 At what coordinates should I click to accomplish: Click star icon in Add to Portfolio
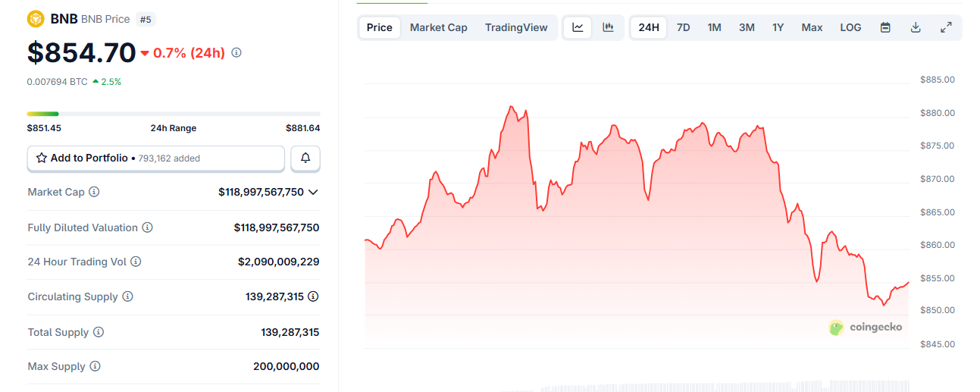42,158
